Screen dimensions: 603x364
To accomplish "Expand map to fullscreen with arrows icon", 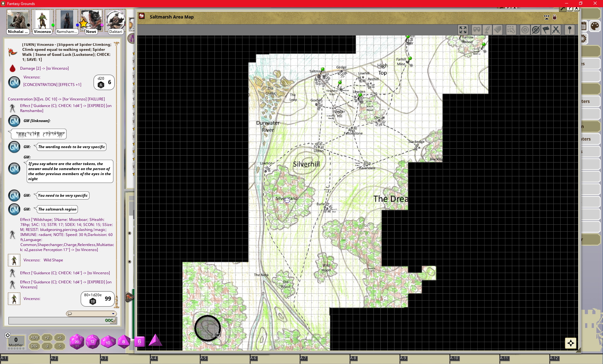I will [x=463, y=30].
